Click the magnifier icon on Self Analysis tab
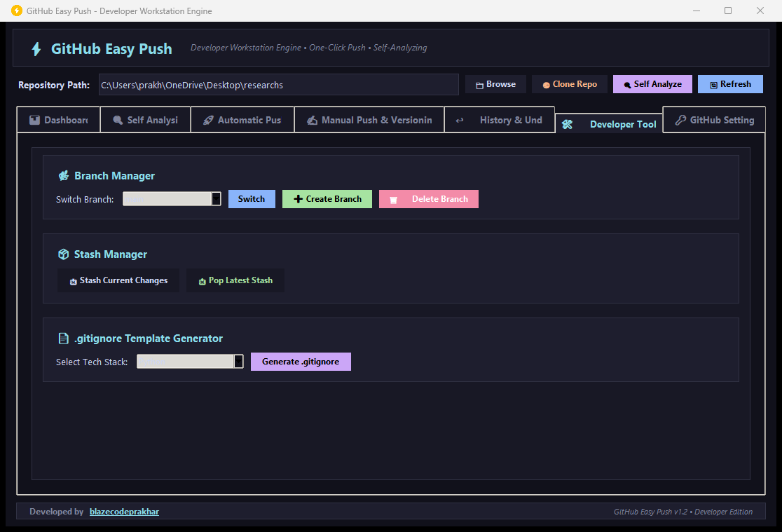 click(118, 121)
